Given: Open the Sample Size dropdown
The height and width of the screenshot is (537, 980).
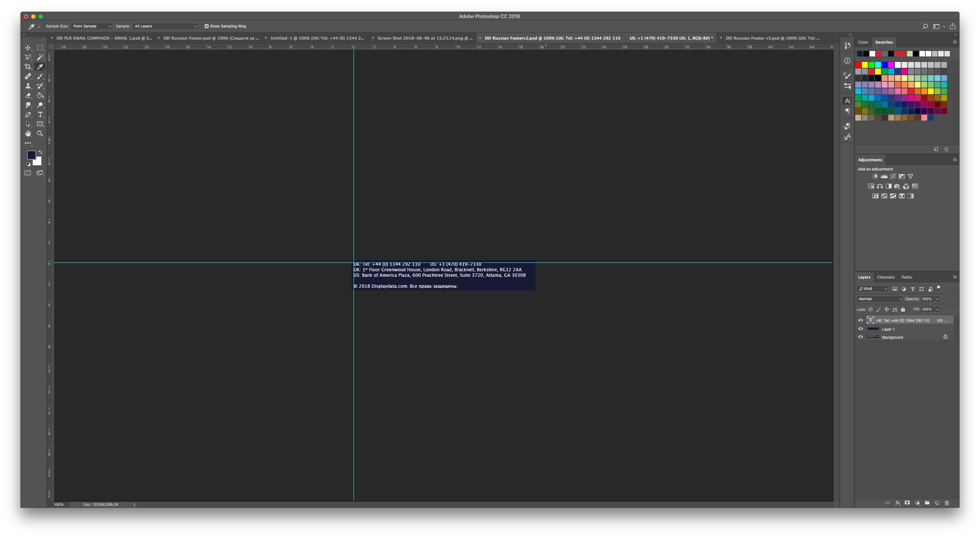Looking at the screenshot, I should 91,26.
